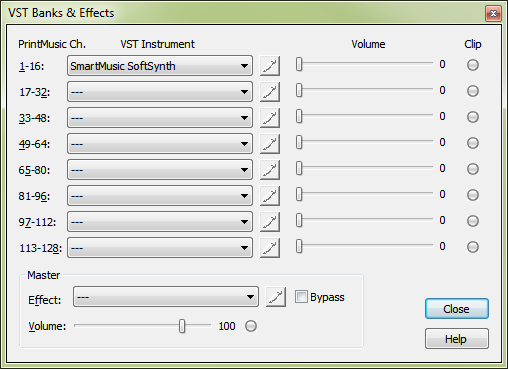Open the edit icon for channels 65-80
This screenshot has width=508, height=369.
click(270, 170)
